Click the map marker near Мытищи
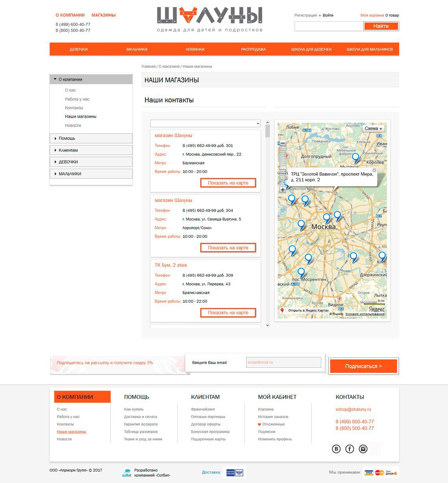 [x=356, y=158]
